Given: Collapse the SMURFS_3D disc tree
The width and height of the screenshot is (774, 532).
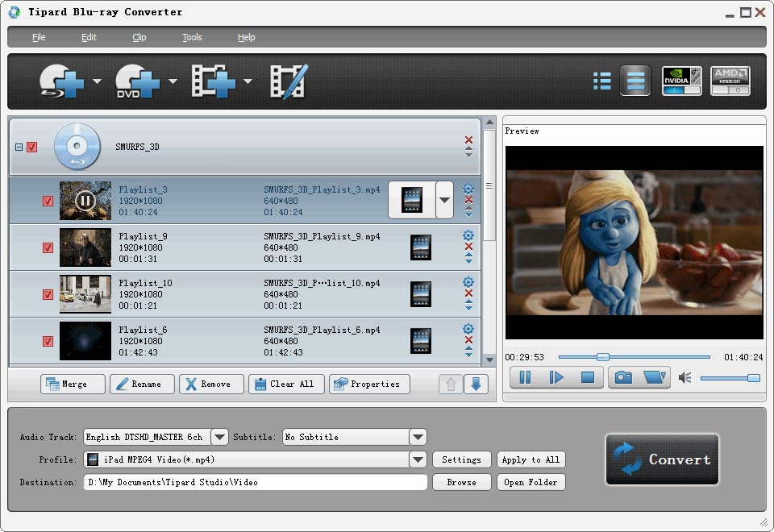Looking at the screenshot, I should (19, 147).
